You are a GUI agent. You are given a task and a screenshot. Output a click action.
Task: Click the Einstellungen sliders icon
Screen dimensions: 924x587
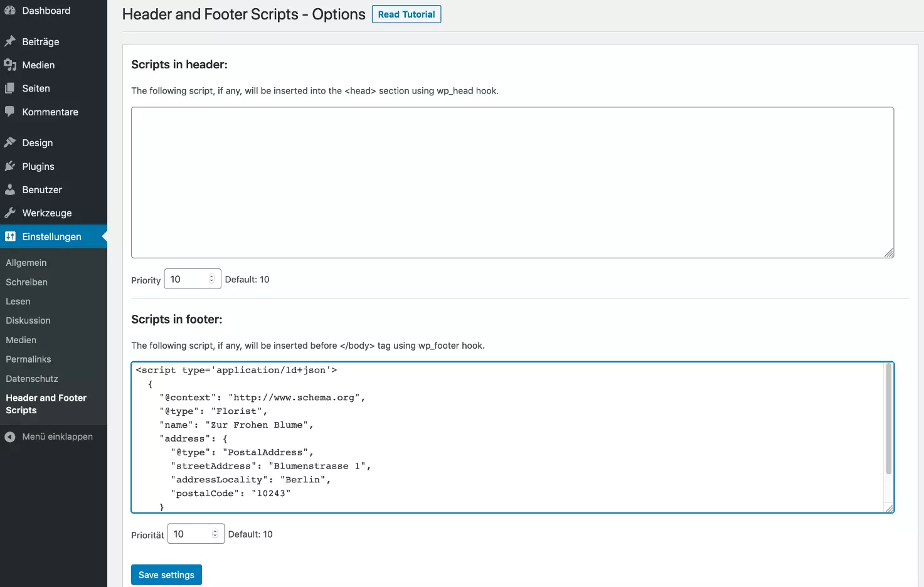click(x=10, y=236)
